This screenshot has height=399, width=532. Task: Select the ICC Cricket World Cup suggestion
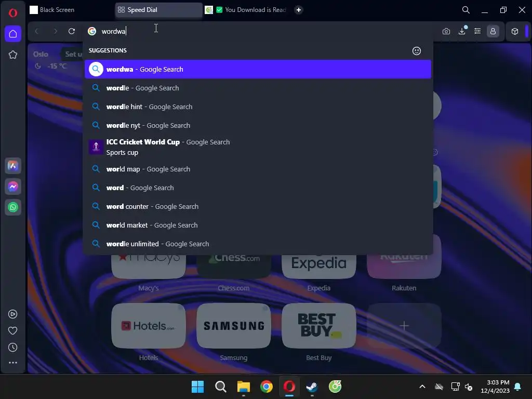point(258,147)
